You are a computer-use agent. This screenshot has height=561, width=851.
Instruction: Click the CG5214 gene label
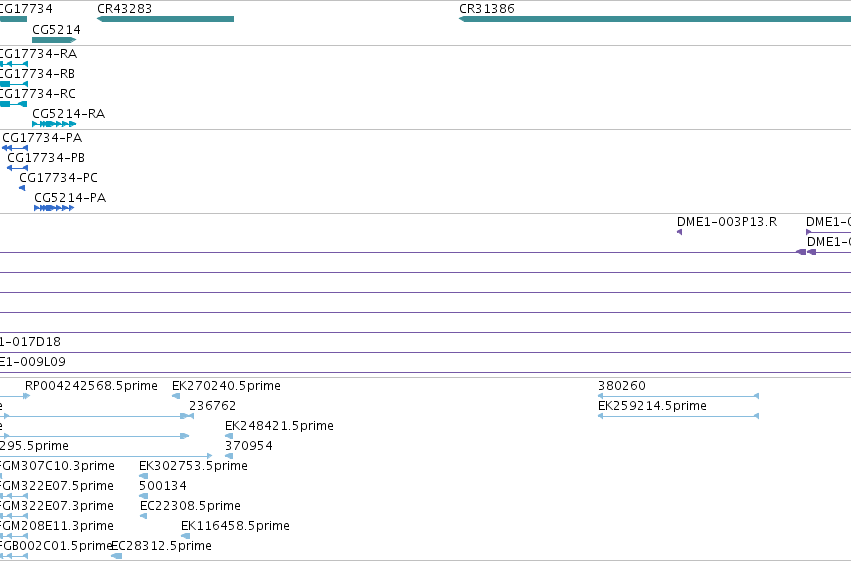pyautogui.click(x=56, y=29)
